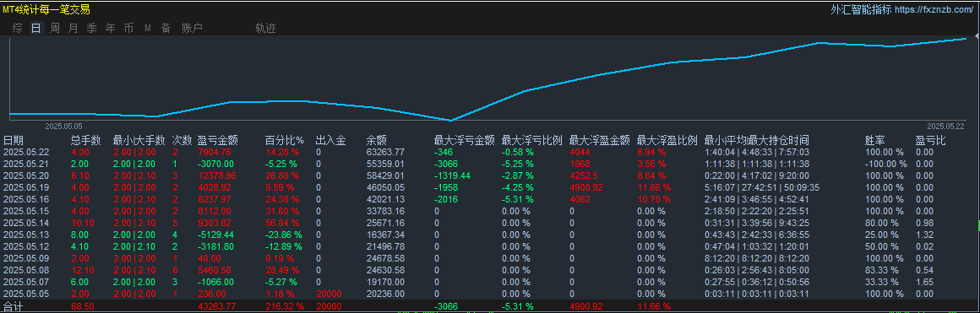The width and height of the screenshot is (980, 313).
Task: Click the percentage value -23.86 %
Action: coord(283,235)
